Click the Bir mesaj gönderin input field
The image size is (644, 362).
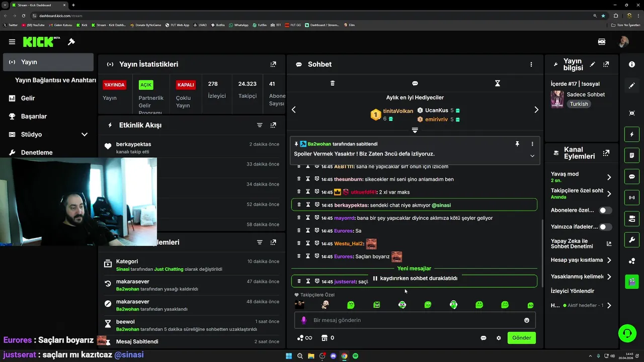415,320
